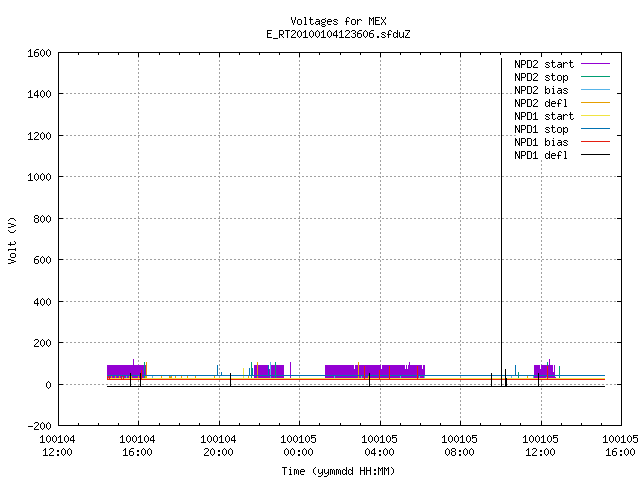640x480 pixels.
Task: Click the -200 y-axis tick label
Action: pyautogui.click(x=39, y=426)
